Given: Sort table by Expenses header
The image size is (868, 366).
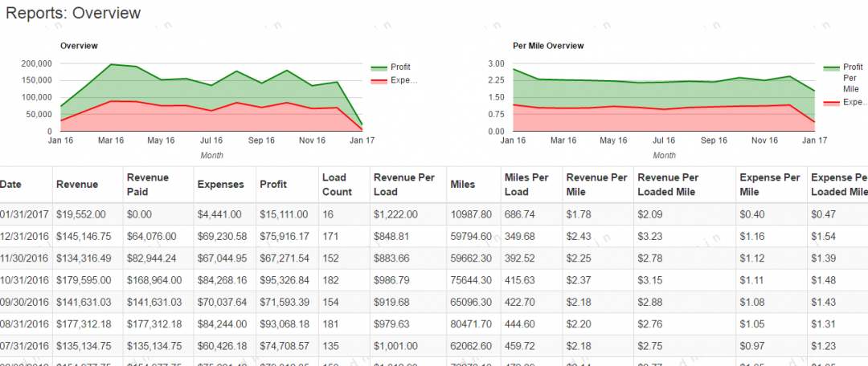Looking at the screenshot, I should pos(220,185).
